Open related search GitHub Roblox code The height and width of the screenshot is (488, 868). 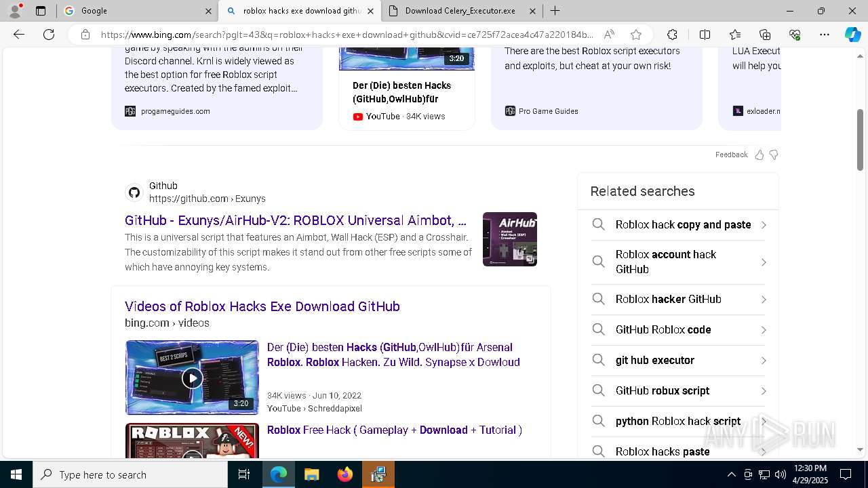pos(679,330)
